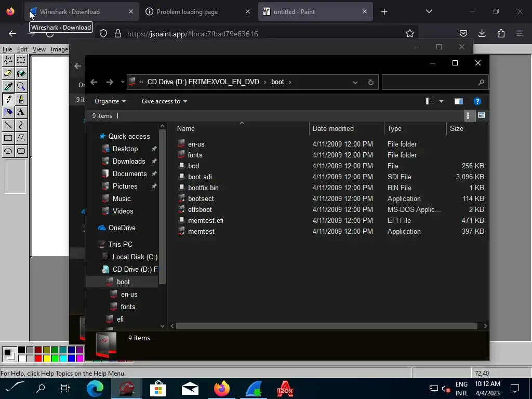Select the magenta color swatch
This screenshot has width=532, height=399.
click(x=79, y=358)
